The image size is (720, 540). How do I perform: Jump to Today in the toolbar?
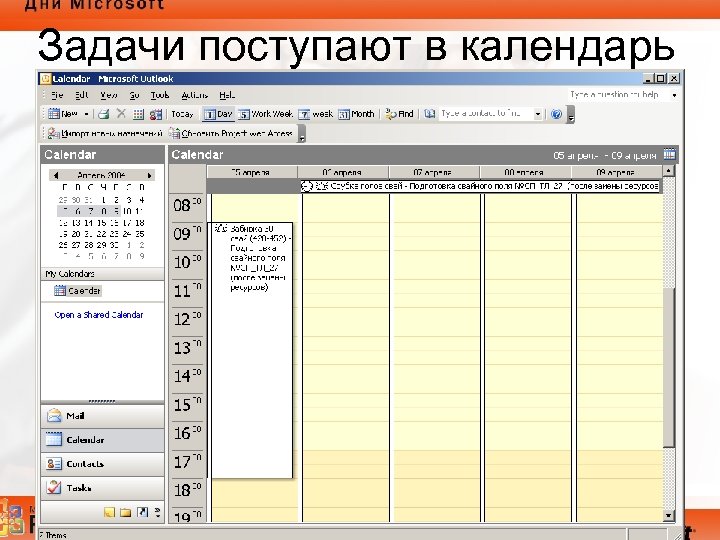coord(182,114)
